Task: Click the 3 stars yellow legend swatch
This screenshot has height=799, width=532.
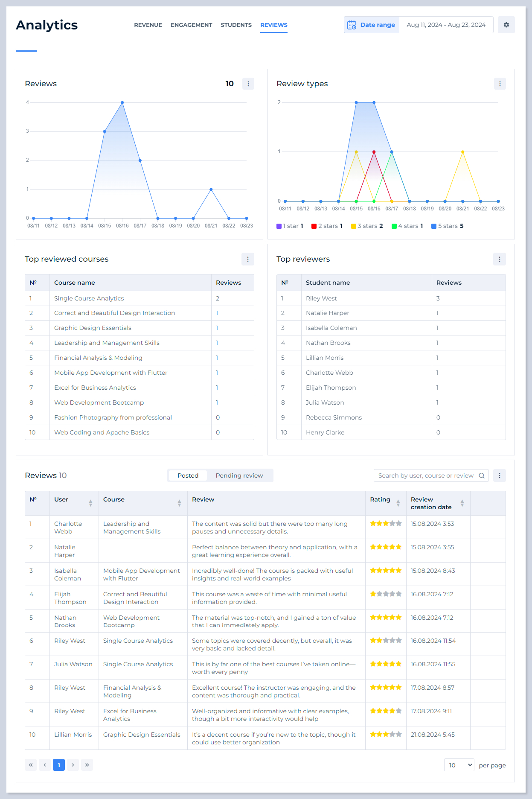Action: [354, 226]
